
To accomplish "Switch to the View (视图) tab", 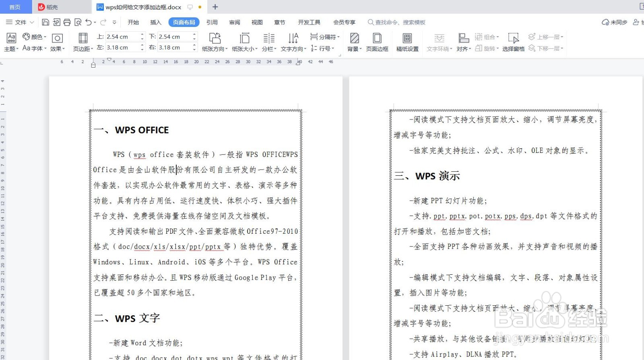I will 257,22.
